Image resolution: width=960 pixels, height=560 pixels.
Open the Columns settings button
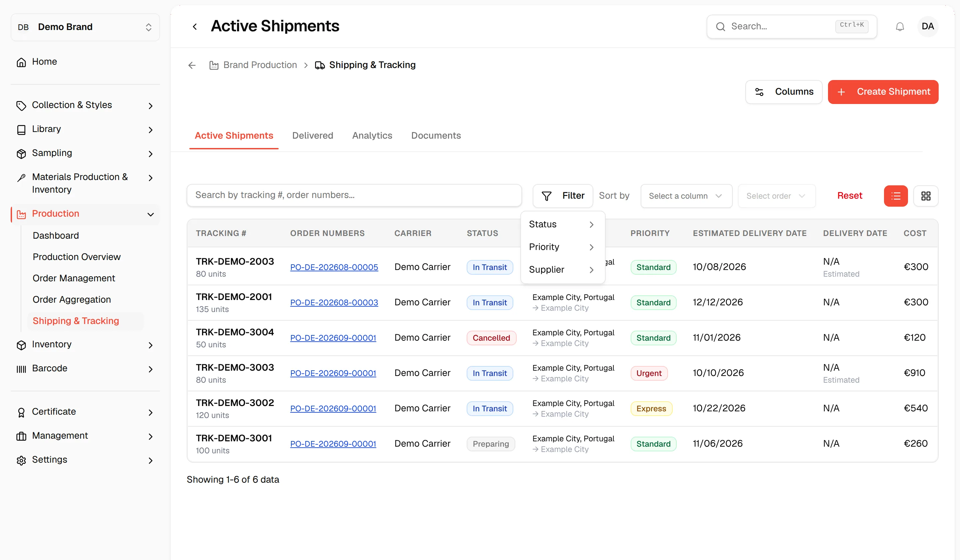(x=784, y=92)
